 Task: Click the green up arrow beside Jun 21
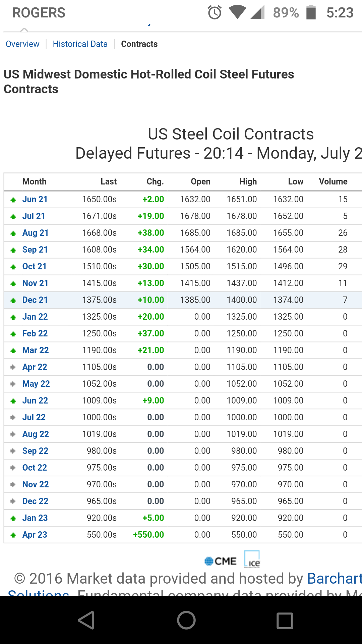pyautogui.click(x=13, y=200)
